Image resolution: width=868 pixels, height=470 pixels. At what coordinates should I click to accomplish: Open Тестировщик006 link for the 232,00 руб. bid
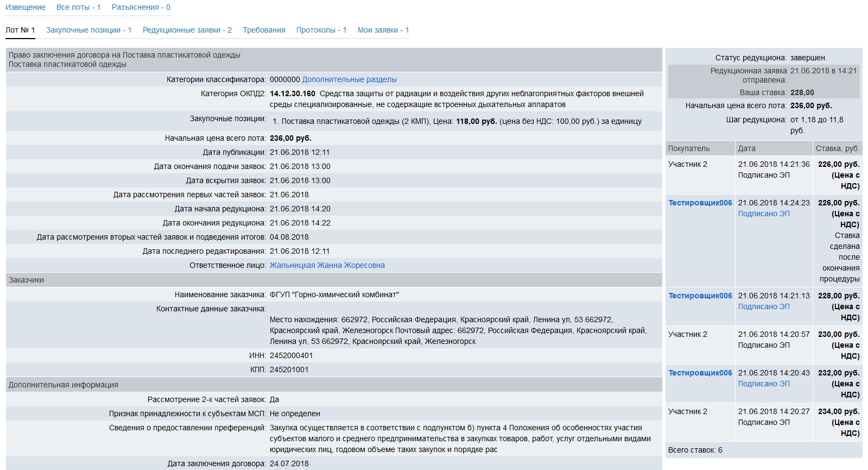click(x=700, y=373)
